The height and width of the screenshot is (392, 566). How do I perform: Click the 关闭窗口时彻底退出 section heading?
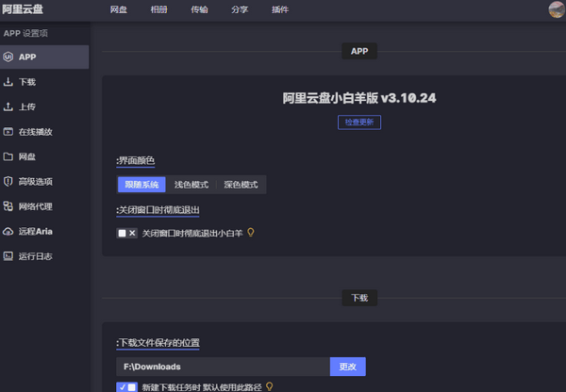click(158, 210)
